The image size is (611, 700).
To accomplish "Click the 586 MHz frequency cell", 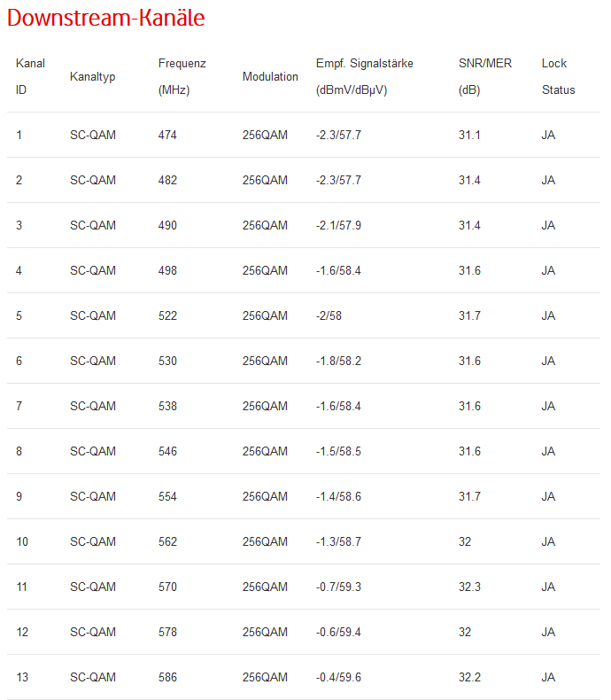I will click(x=167, y=678).
